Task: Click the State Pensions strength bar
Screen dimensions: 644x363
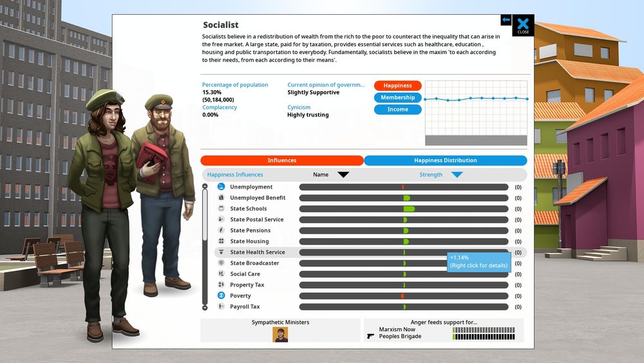Action: pos(404,230)
